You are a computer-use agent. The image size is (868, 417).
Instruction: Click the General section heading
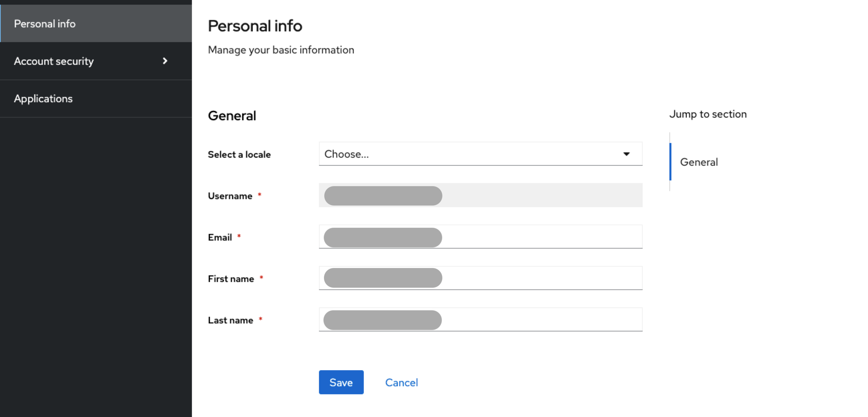(x=232, y=116)
